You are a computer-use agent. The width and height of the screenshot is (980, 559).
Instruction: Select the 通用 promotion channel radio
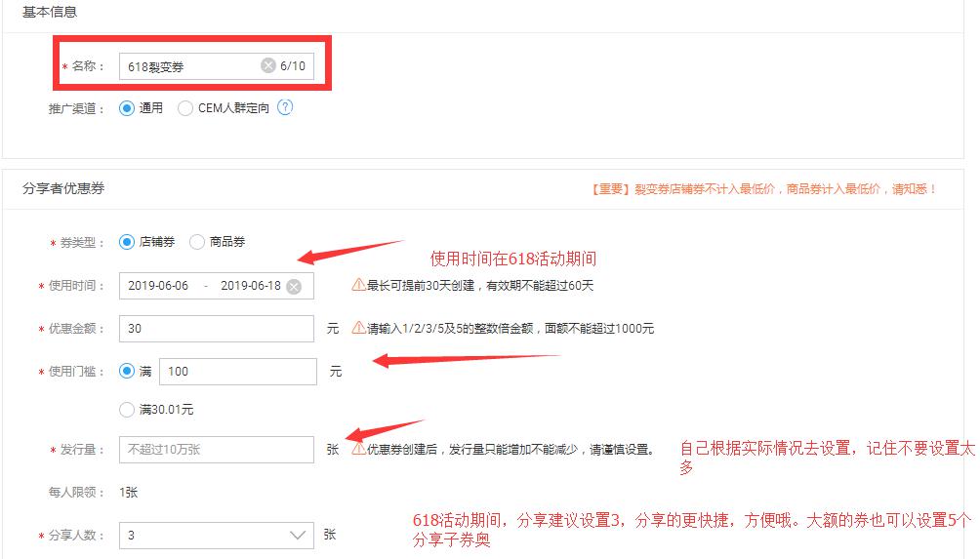(127, 108)
